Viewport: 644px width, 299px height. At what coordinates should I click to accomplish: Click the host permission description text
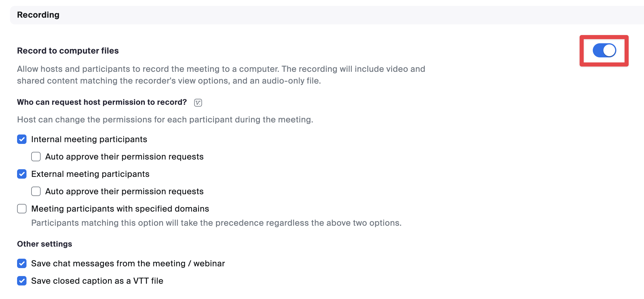165,119
